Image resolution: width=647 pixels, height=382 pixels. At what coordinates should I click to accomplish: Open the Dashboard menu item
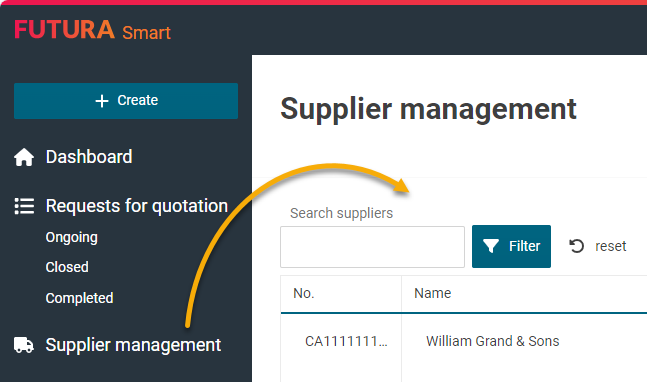(x=89, y=157)
